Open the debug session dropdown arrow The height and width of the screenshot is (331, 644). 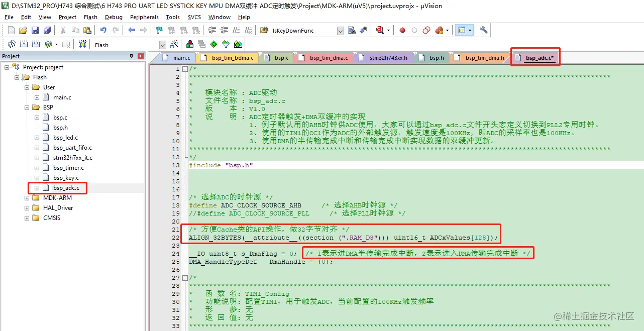click(x=388, y=30)
